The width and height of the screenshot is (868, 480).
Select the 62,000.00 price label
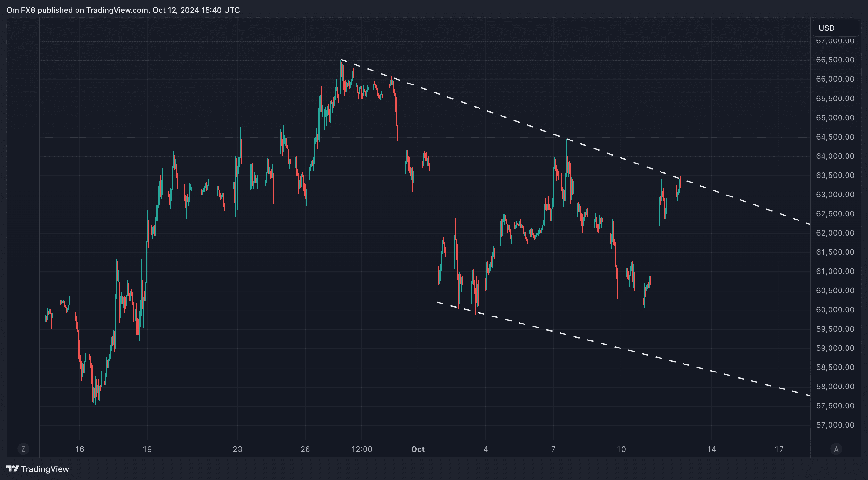(835, 233)
